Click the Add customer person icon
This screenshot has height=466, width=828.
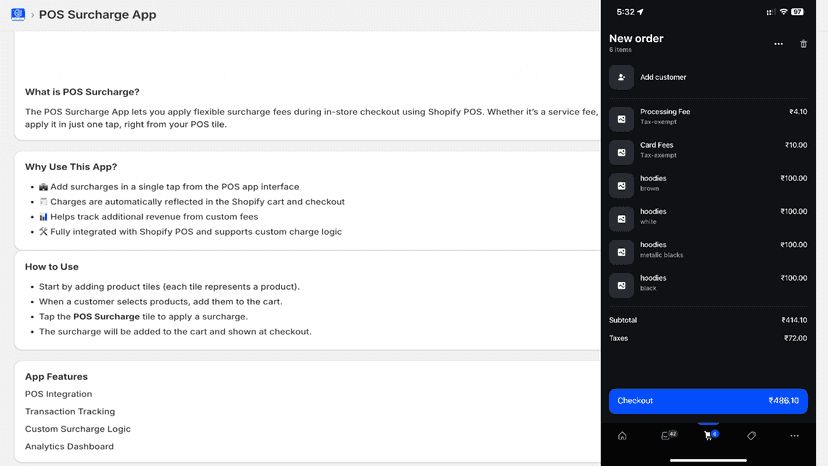(x=622, y=77)
